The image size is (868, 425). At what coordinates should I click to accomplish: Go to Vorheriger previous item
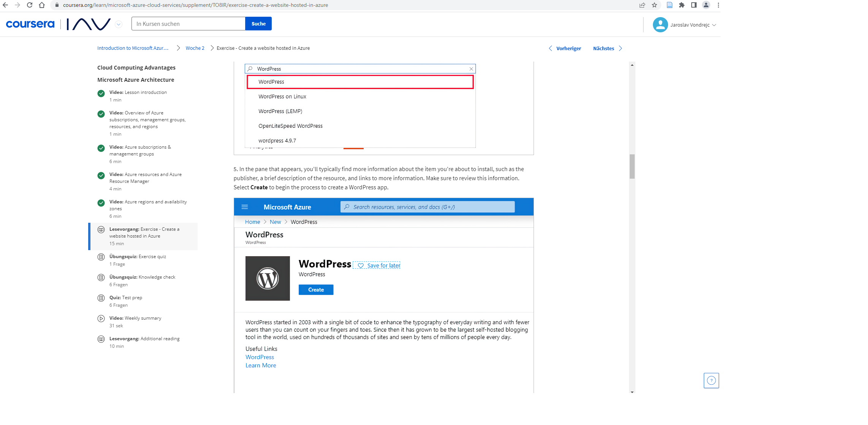tap(565, 48)
